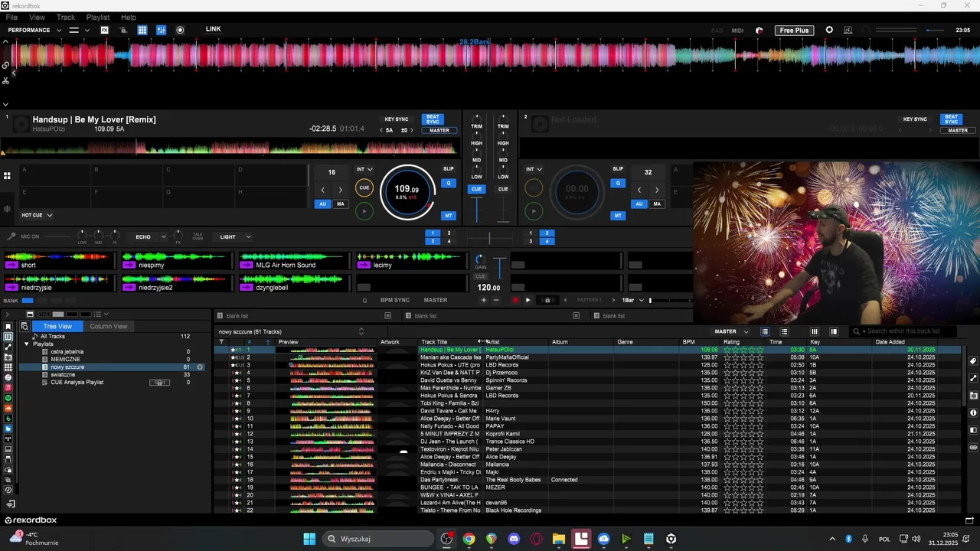The width and height of the screenshot is (980, 551).
Task: Open the Beatport source icon in sidebar
Action: (x=8, y=419)
